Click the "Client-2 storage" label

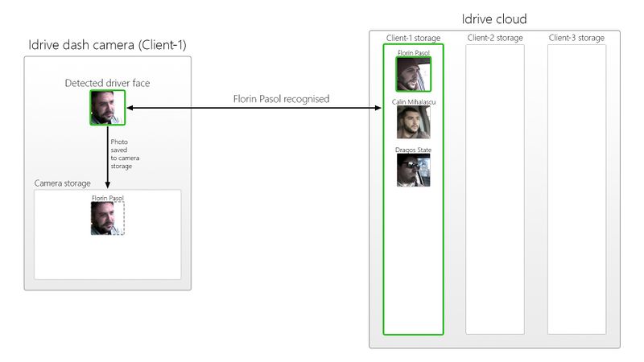495,38
